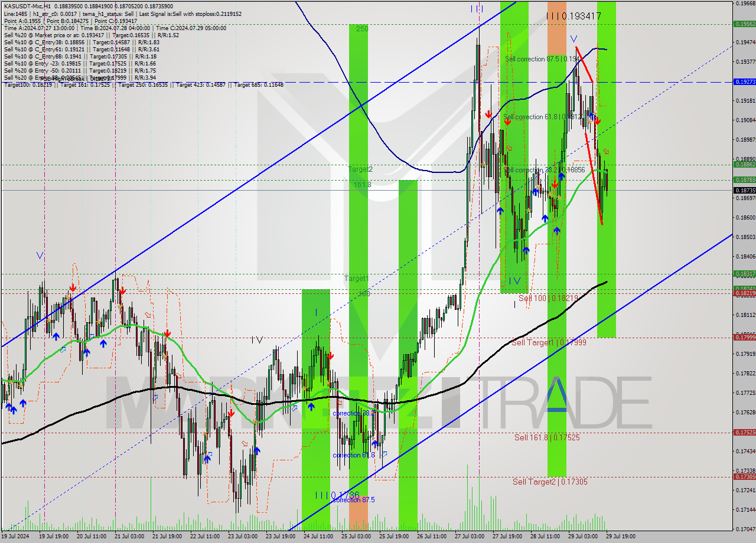
Task: Click the red 0.17999 price tag
Action: (x=744, y=338)
